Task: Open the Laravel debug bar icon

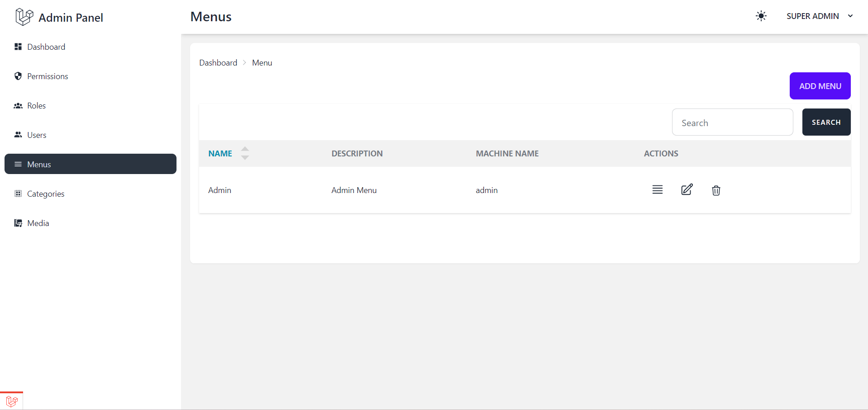Action: (x=12, y=401)
